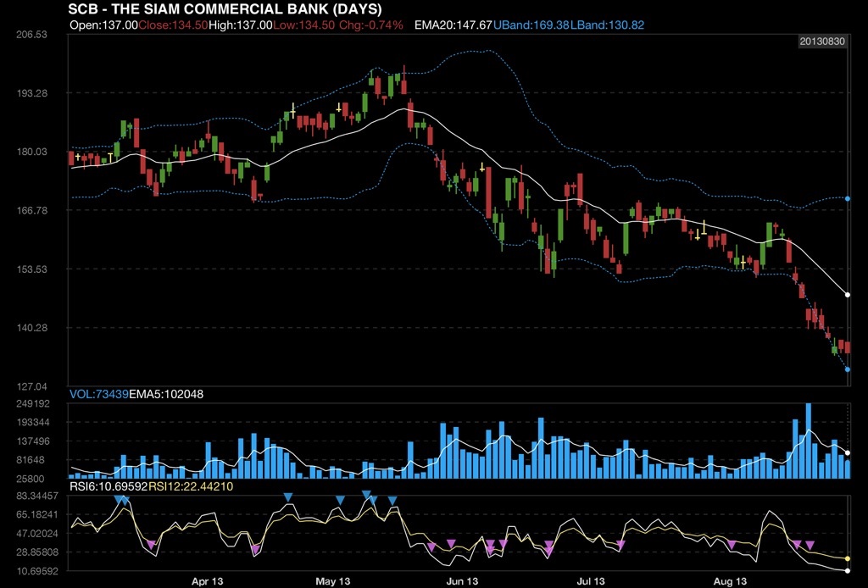
Task: Click the 193344 volume axis label
Action: point(32,423)
